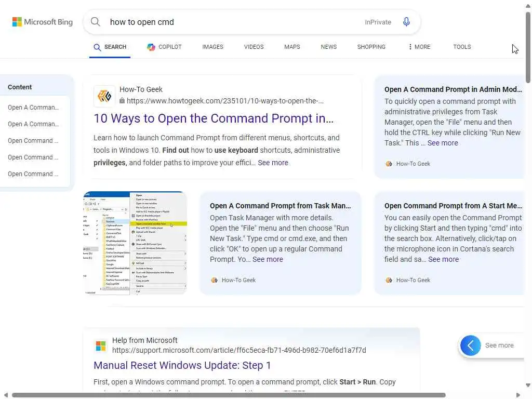Open the Tools option
This screenshot has width=532, height=399.
(x=462, y=47)
